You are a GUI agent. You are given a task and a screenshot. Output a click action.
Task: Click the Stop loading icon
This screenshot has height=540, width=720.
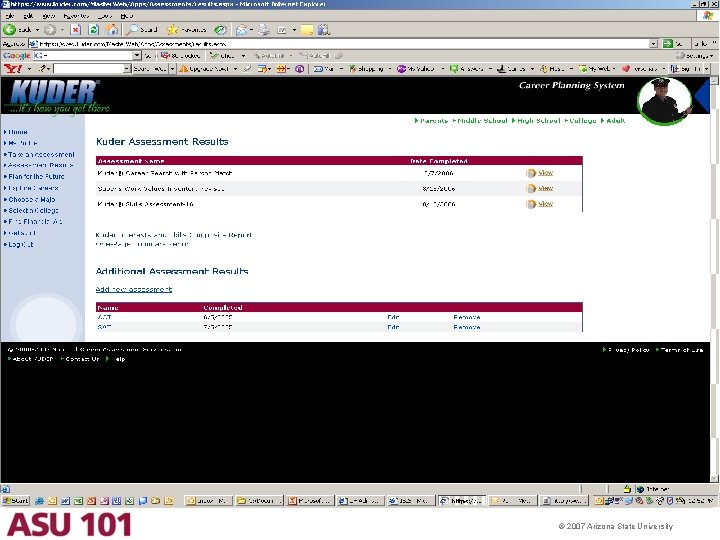click(76, 30)
